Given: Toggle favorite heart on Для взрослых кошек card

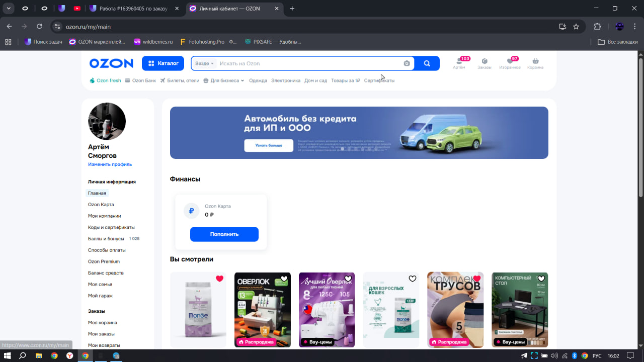Looking at the screenshot, I should click(413, 279).
